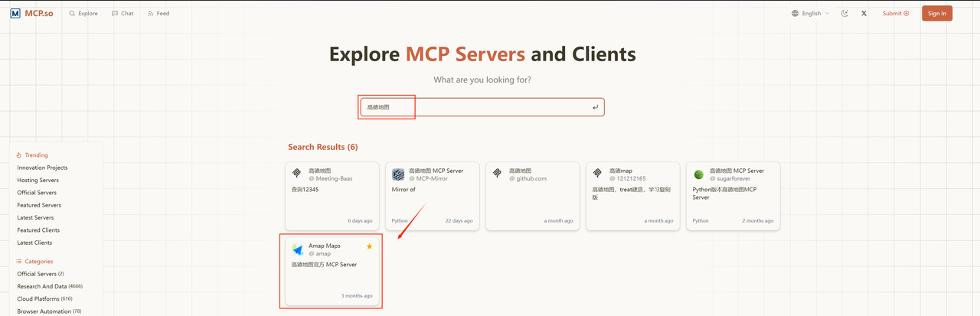980x316 pixels.
Task: Open the Feed menu item
Action: pos(158,13)
